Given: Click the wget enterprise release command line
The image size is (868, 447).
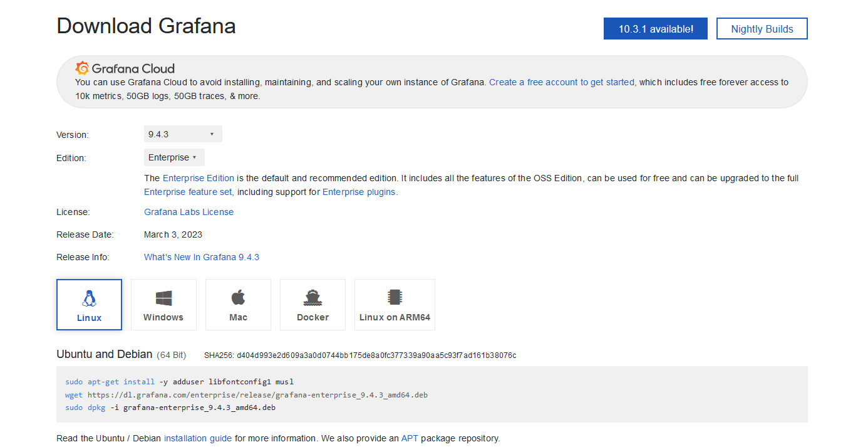Looking at the screenshot, I should 246,395.
